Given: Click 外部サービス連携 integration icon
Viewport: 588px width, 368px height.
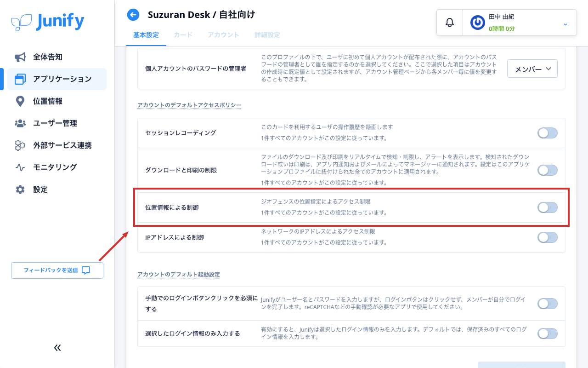Looking at the screenshot, I should [20, 145].
